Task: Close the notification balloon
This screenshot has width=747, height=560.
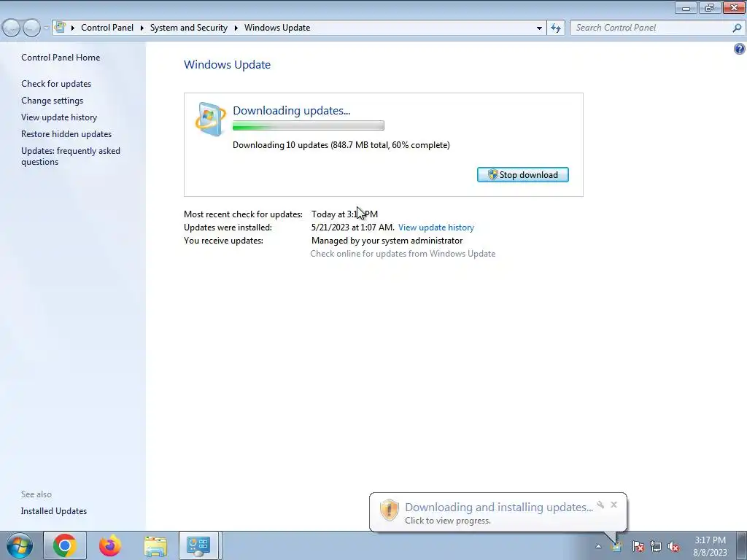Action: [x=614, y=505]
